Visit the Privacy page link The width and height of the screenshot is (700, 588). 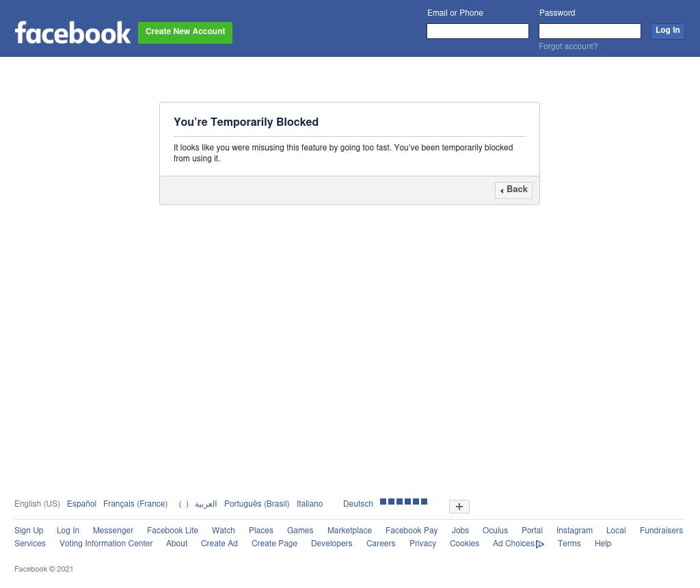point(422,544)
